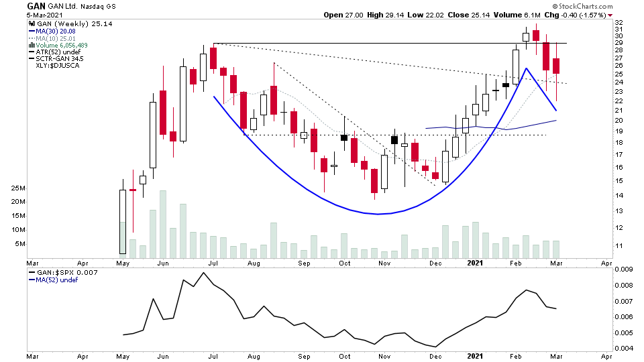Image resolution: width=644 pixels, height=362 pixels.
Task: Click the tall first-week May candlestick
Action: pos(122,222)
